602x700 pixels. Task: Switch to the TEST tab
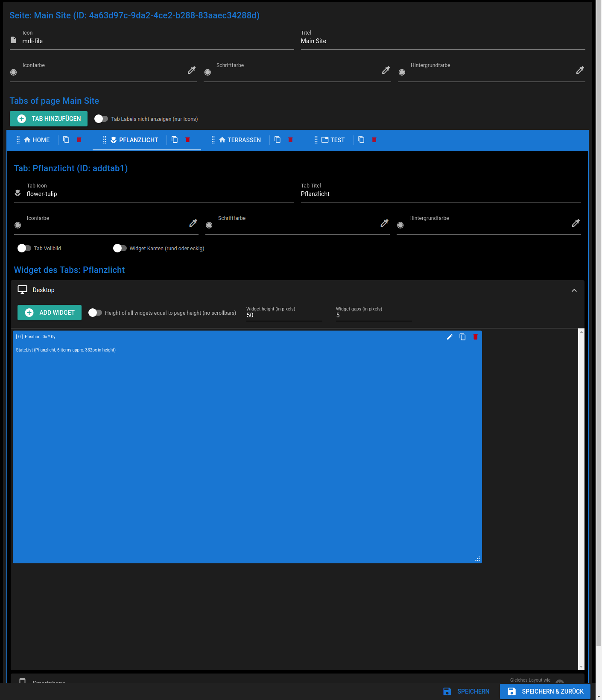pyautogui.click(x=333, y=140)
